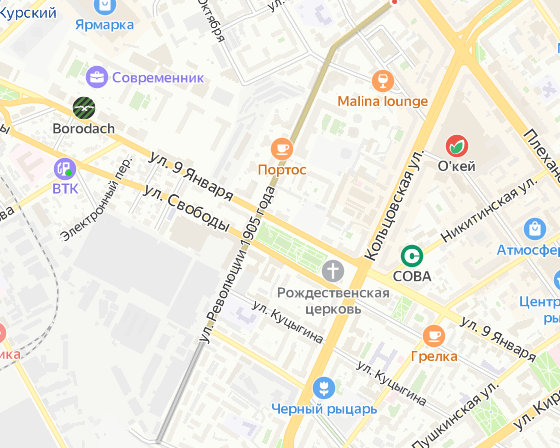
Task: Select the Пушкинская ул. street label
Action: tap(455, 415)
